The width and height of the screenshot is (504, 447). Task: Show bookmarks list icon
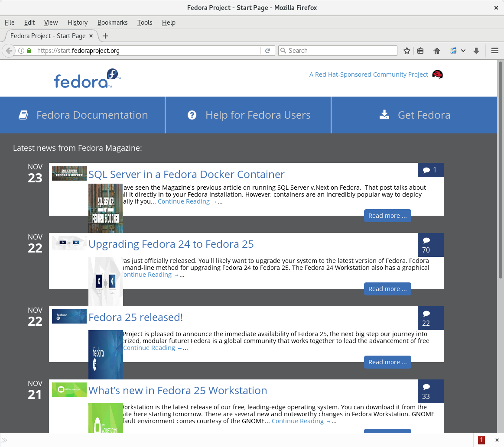pos(420,50)
